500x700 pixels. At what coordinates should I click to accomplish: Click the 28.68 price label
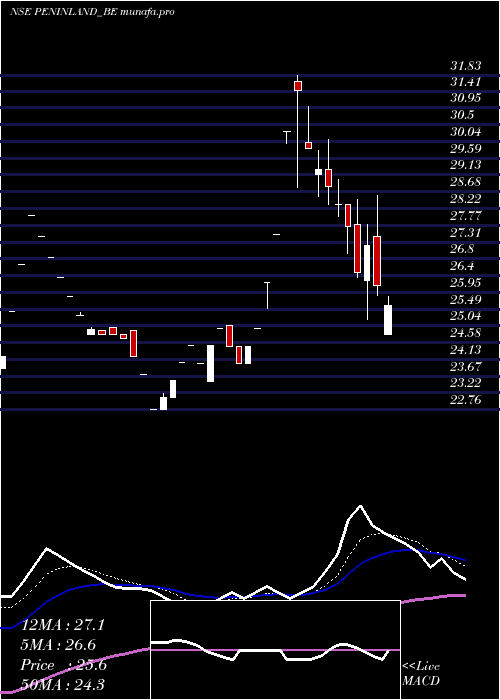point(466,182)
